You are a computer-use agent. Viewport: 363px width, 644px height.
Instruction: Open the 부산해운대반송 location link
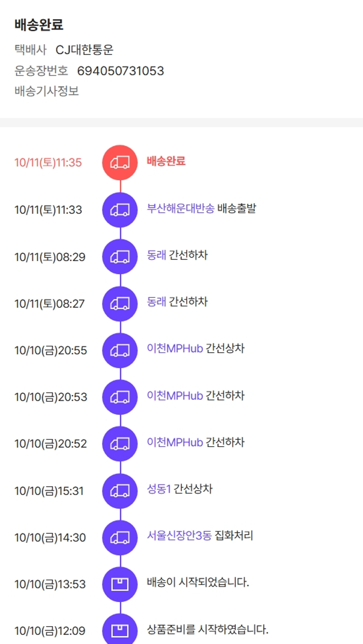[x=181, y=209]
